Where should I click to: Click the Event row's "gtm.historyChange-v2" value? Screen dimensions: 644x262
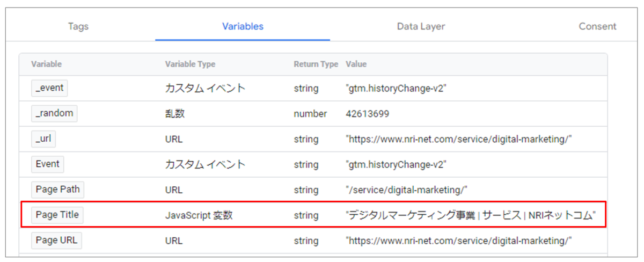click(x=397, y=164)
